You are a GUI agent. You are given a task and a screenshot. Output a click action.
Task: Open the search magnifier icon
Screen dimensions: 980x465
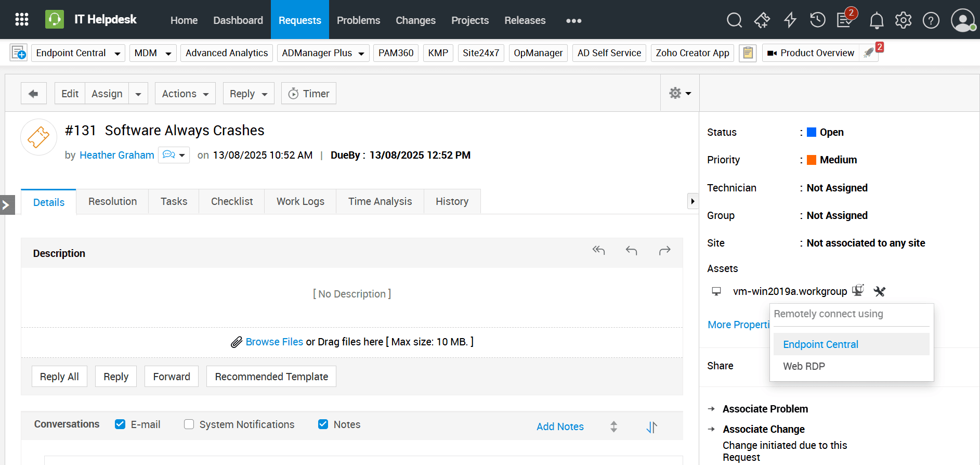(734, 20)
